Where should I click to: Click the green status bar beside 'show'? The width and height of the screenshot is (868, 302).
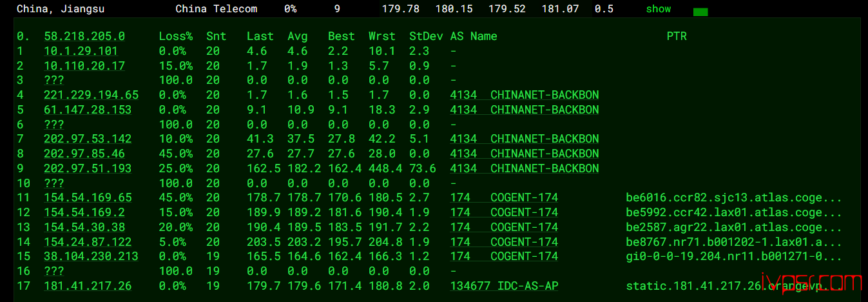coord(700,12)
